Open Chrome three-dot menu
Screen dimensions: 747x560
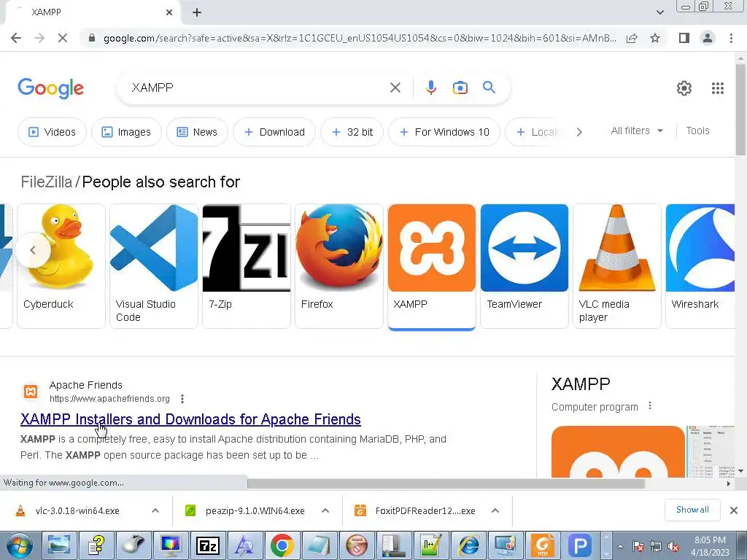(731, 38)
